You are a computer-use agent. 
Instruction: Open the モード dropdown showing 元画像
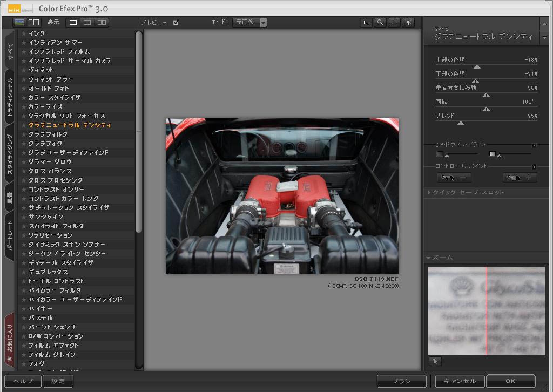click(250, 23)
